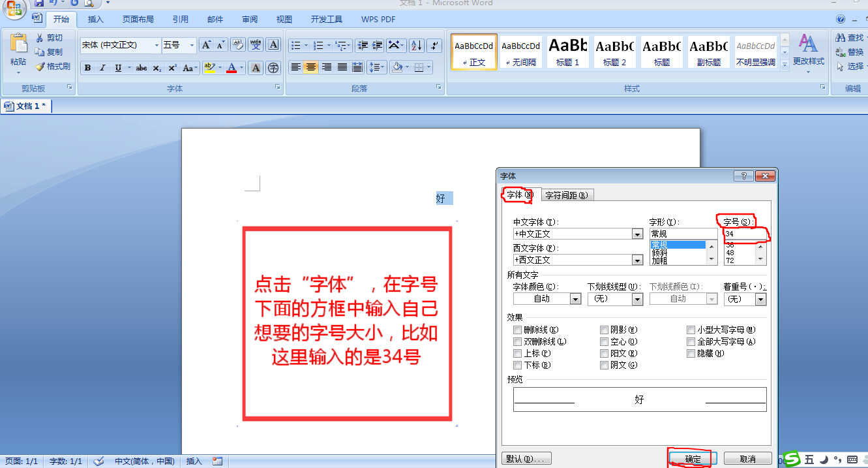
Task: Click the 替换 Replace button
Action: pos(850,52)
